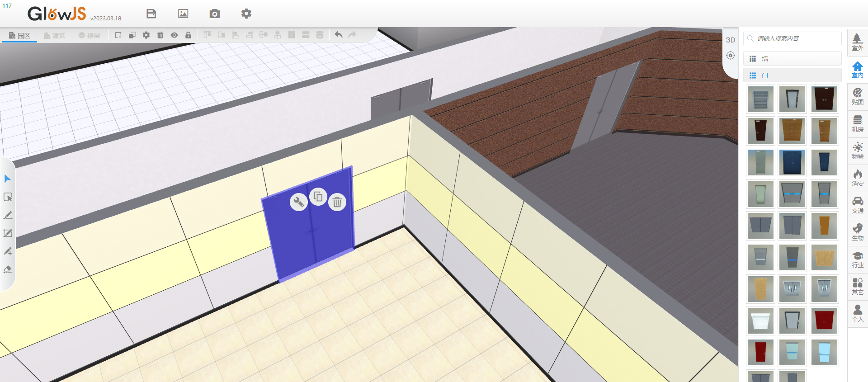
Task: Select the arrow pointer tool
Action: click(x=8, y=179)
